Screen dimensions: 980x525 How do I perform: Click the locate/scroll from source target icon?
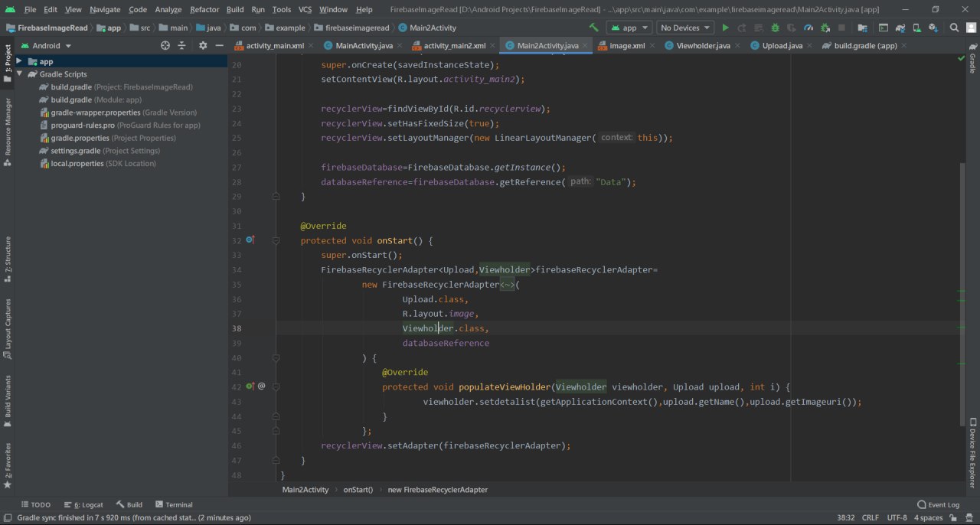click(165, 46)
